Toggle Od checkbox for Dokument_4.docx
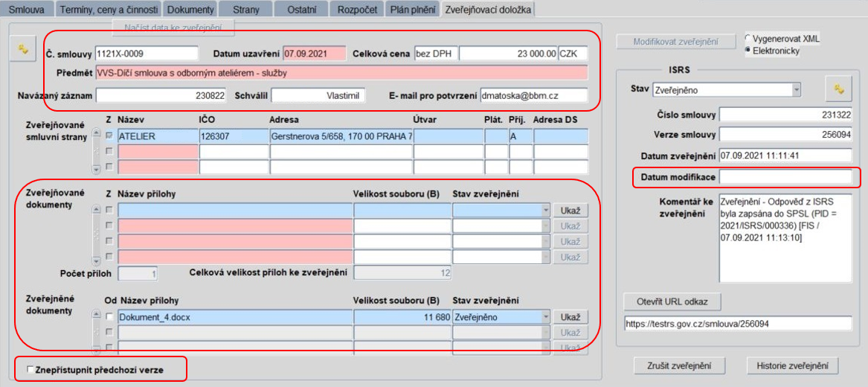 click(109, 317)
